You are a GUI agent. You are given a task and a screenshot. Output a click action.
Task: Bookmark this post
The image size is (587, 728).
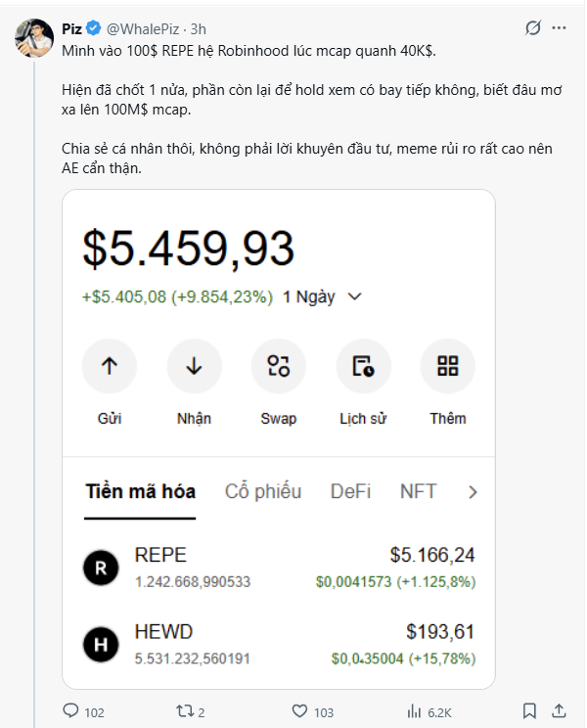(x=529, y=710)
